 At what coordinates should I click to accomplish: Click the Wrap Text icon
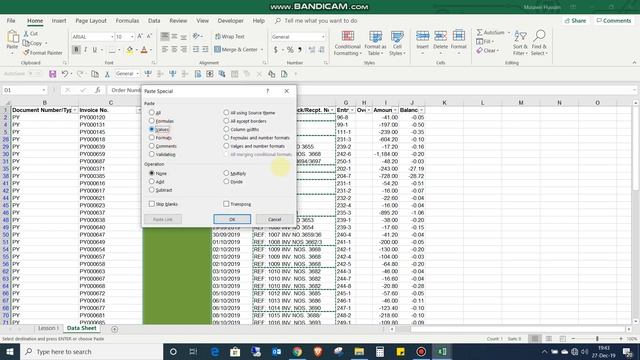point(230,36)
